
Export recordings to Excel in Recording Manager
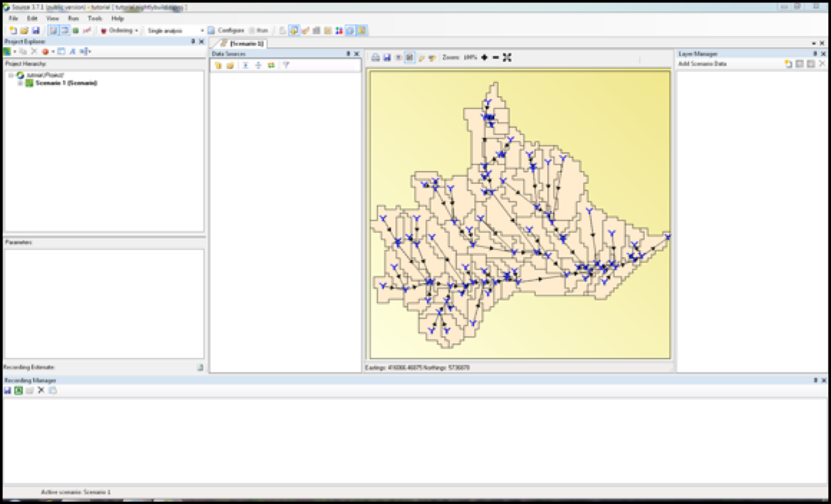pyautogui.click(x=19, y=390)
